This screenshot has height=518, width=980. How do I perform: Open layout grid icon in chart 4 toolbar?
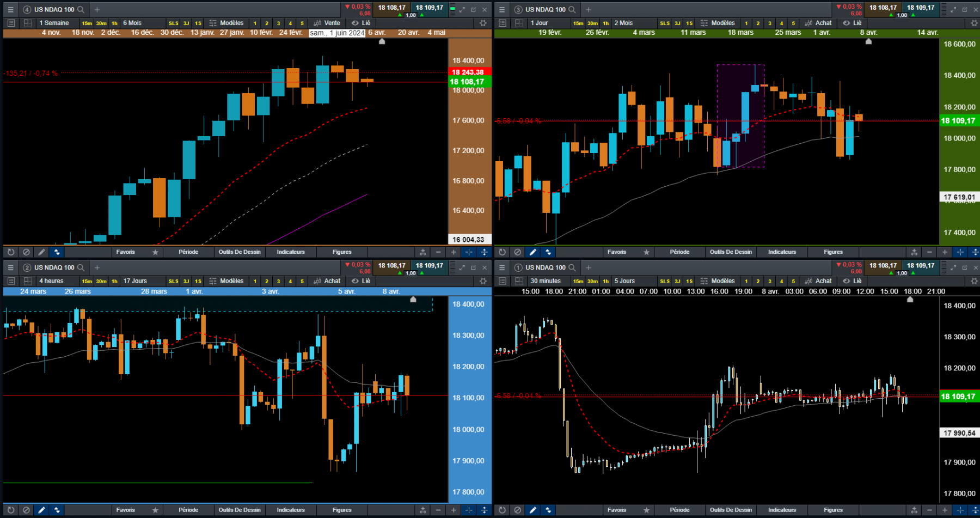pos(27,23)
